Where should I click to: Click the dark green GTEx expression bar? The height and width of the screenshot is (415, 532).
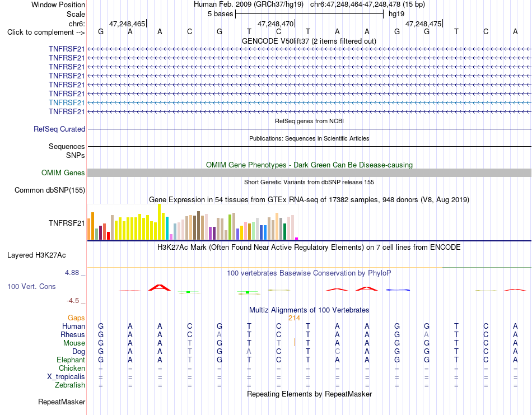click(284, 232)
